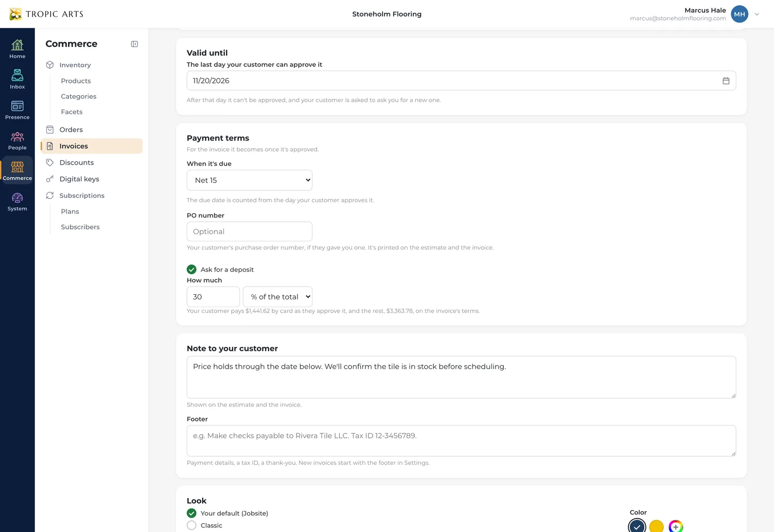Click the Discounts tag icon
Screen dimensions: 774x532
[x=50, y=163]
